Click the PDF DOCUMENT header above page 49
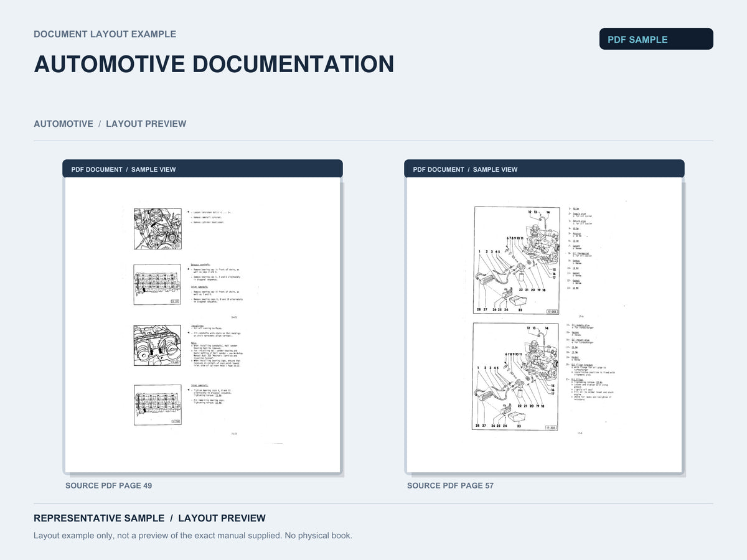 [x=202, y=169]
